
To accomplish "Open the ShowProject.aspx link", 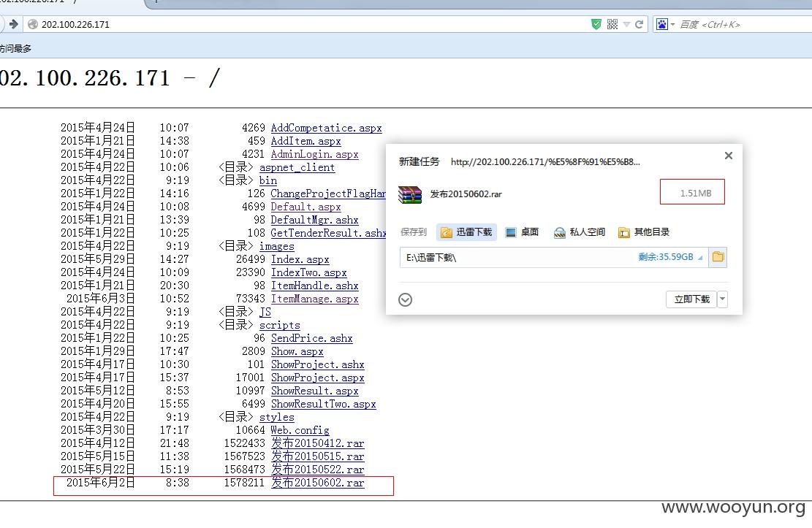I will [317, 378].
